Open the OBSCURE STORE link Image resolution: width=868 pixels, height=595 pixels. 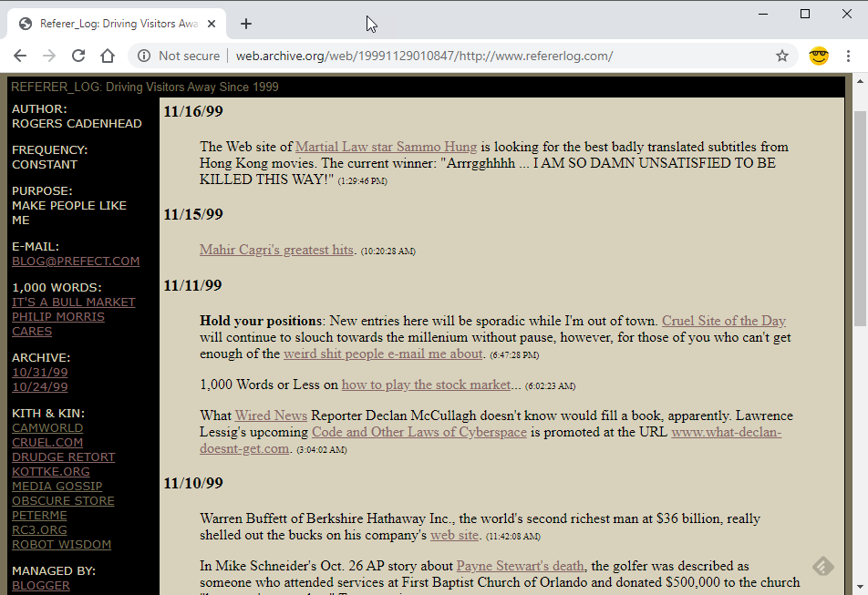[x=63, y=500]
